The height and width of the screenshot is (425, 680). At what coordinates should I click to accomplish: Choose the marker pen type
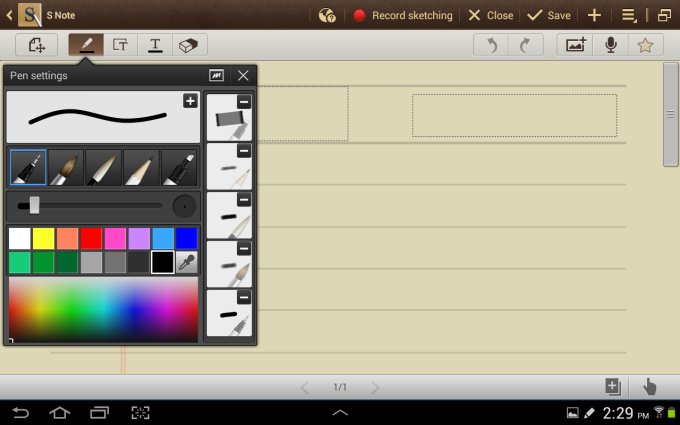[x=179, y=167]
